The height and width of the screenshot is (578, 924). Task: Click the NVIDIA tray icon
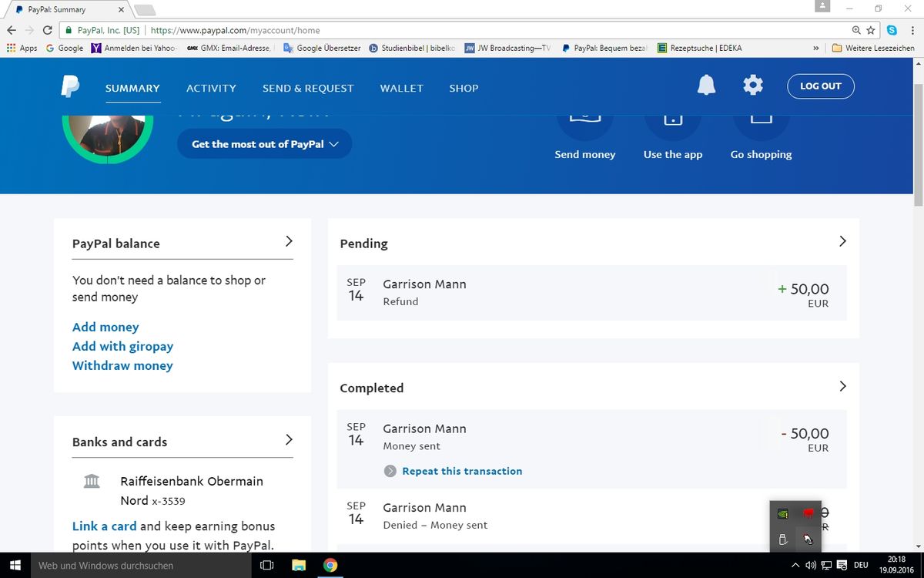pos(783,513)
